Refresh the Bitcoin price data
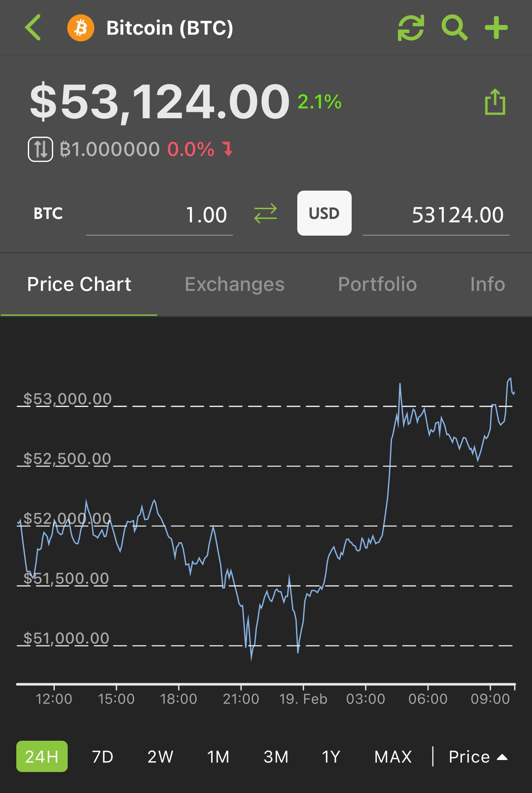Viewport: 532px width, 793px height. pos(411,28)
